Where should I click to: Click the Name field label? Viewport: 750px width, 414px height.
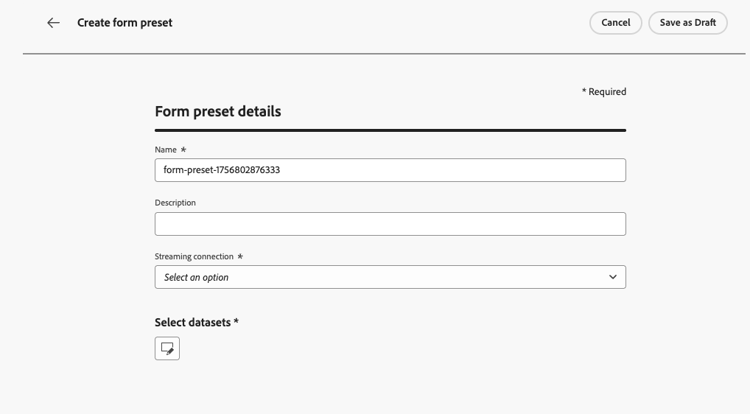(165, 150)
